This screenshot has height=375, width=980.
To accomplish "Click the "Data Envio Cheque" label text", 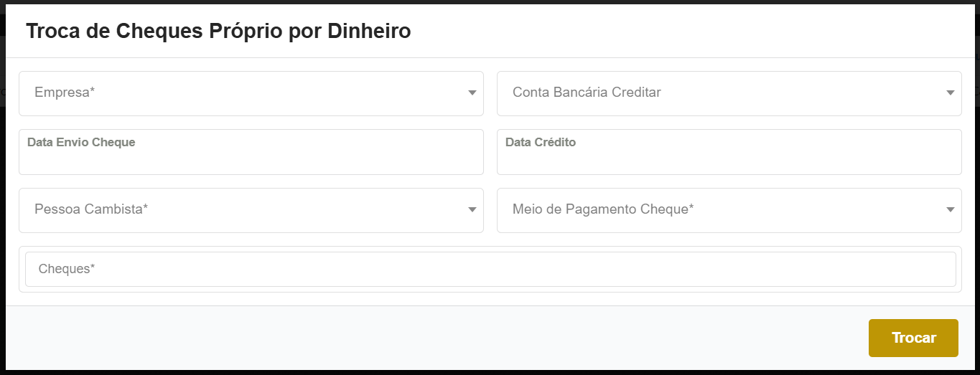I will 81,142.
